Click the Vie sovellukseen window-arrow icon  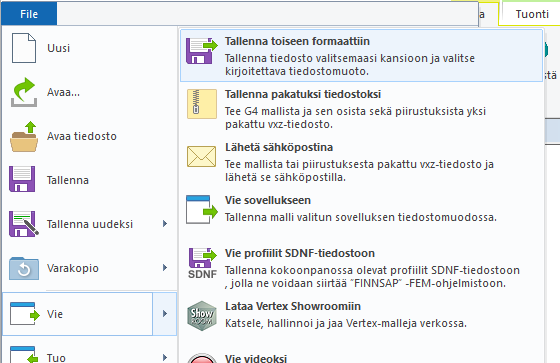(x=202, y=210)
